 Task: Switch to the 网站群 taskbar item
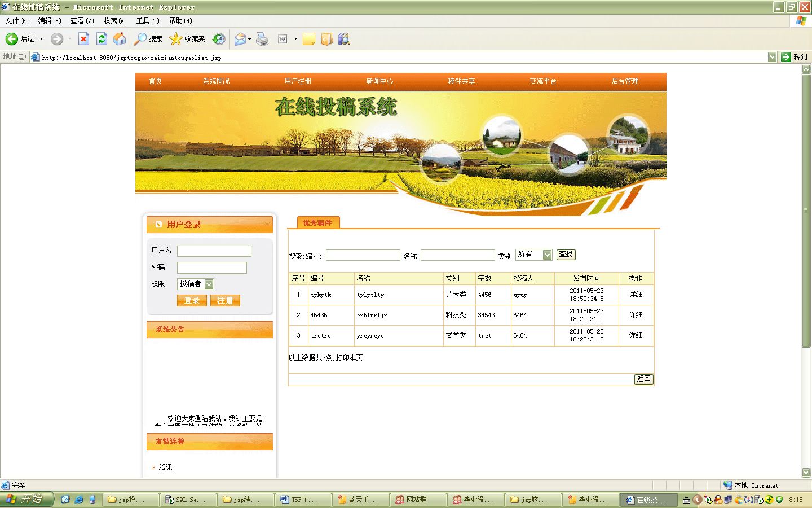pos(417,500)
